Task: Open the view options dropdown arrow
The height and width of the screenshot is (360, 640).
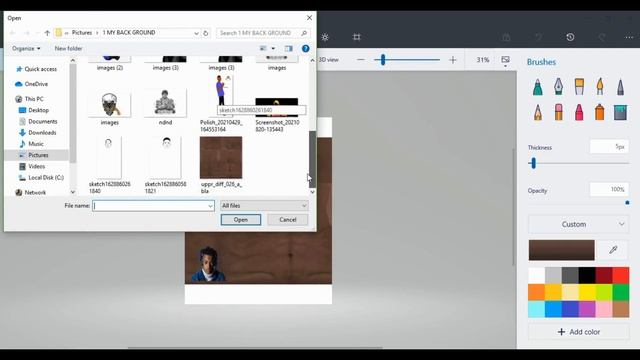Action: (273, 49)
